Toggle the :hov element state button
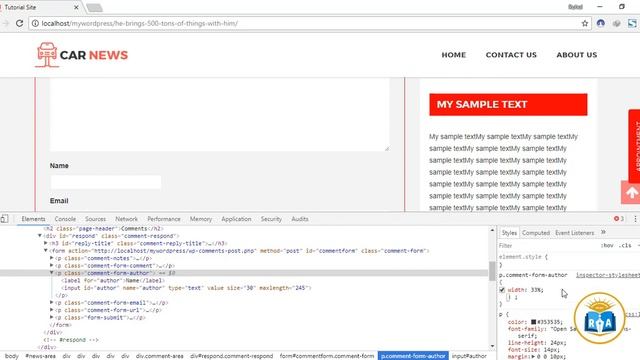Screen dimensions: 640x360 pos(607,245)
